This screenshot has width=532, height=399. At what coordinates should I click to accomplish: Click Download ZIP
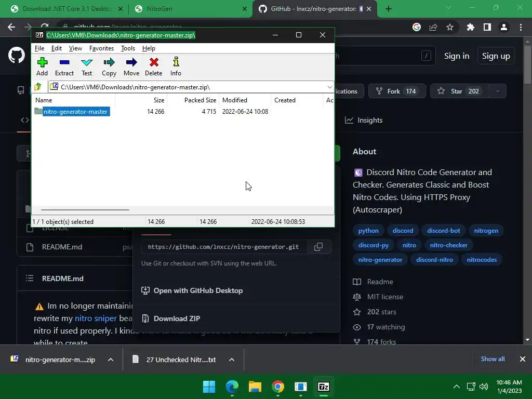click(171, 318)
